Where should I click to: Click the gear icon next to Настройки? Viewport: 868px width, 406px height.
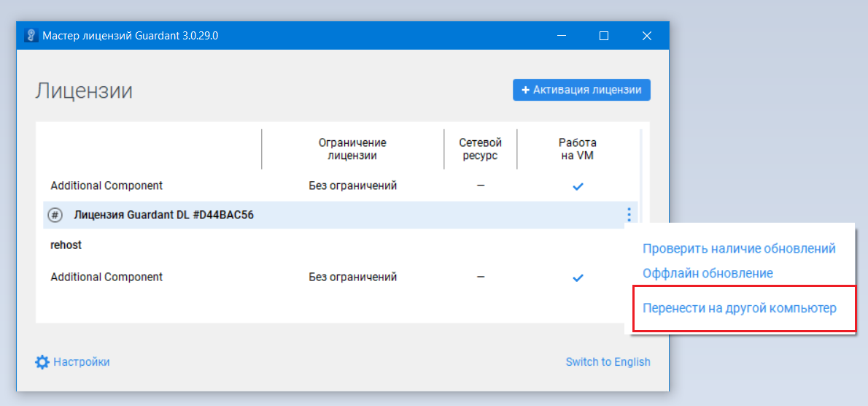(42, 362)
